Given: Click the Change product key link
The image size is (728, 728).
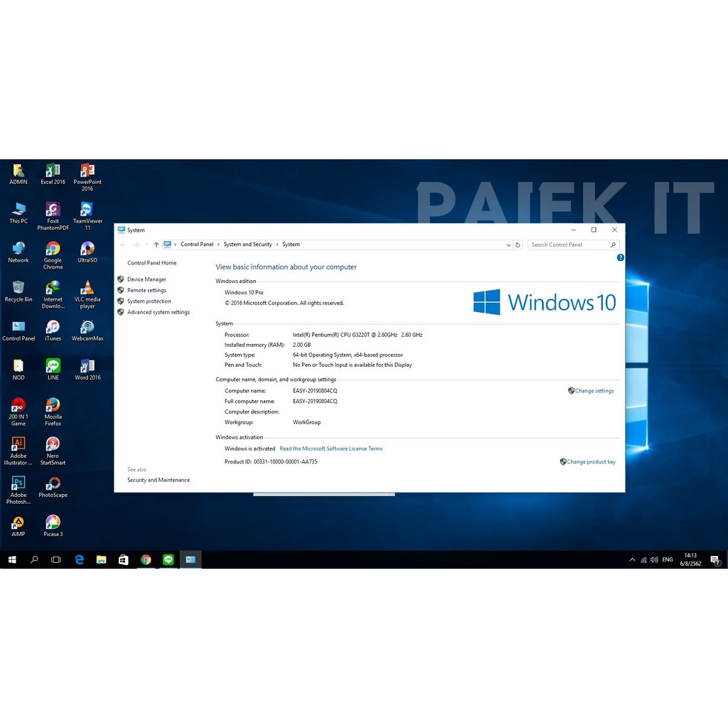Looking at the screenshot, I should pyautogui.click(x=591, y=462).
